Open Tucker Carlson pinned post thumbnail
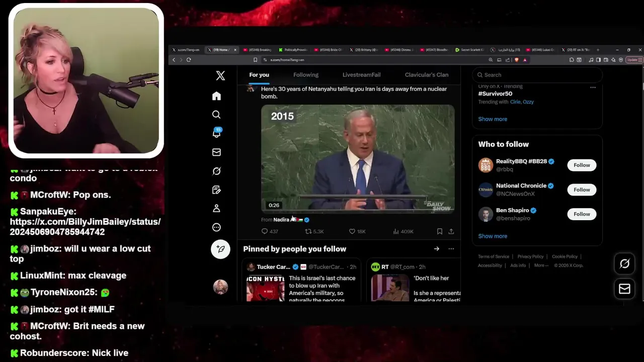644x362 pixels. click(x=265, y=288)
